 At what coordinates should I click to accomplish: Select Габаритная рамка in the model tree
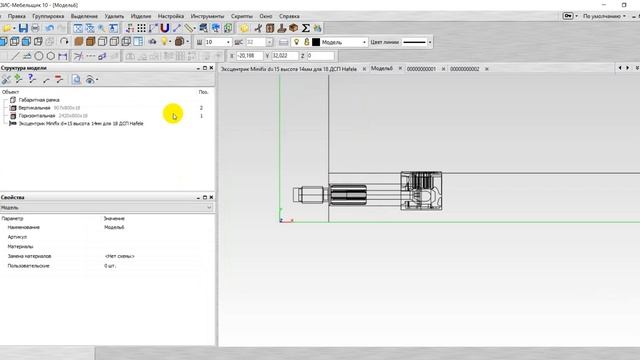(39, 100)
